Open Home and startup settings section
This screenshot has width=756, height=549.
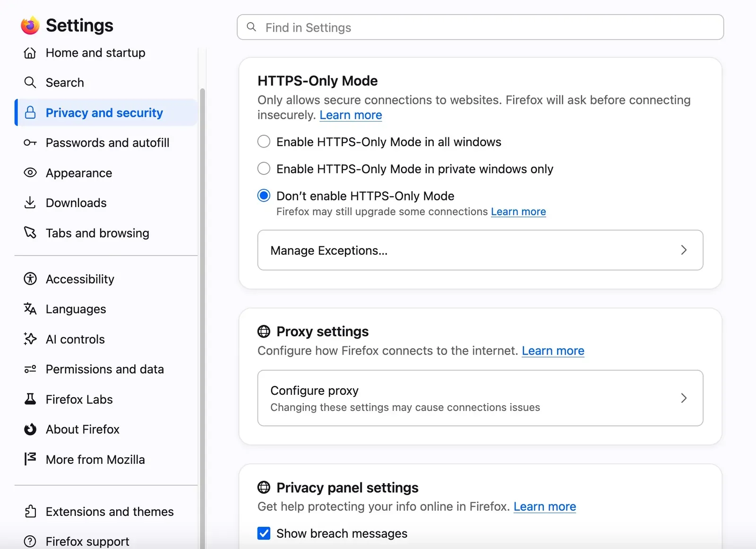(x=106, y=53)
